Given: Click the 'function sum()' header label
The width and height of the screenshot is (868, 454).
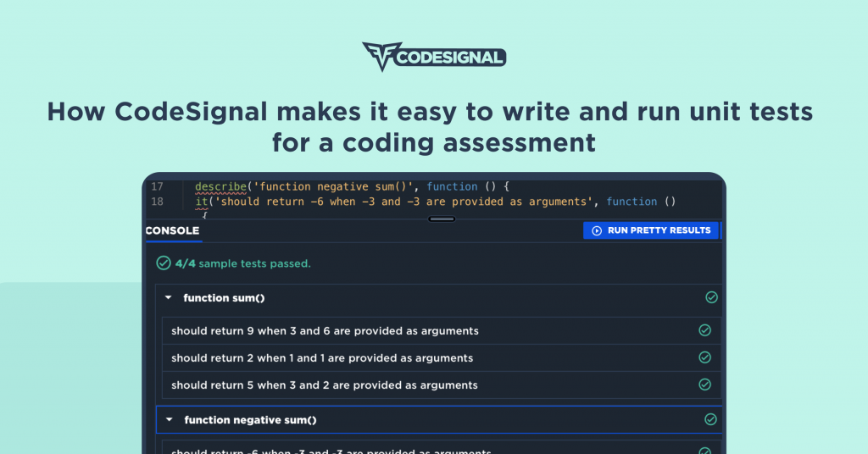Looking at the screenshot, I should [218, 298].
